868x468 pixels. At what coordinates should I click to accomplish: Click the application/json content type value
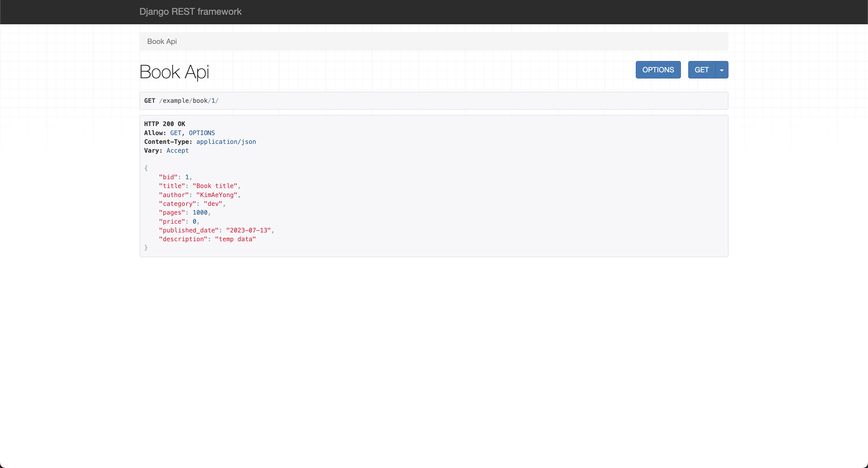[x=226, y=142]
